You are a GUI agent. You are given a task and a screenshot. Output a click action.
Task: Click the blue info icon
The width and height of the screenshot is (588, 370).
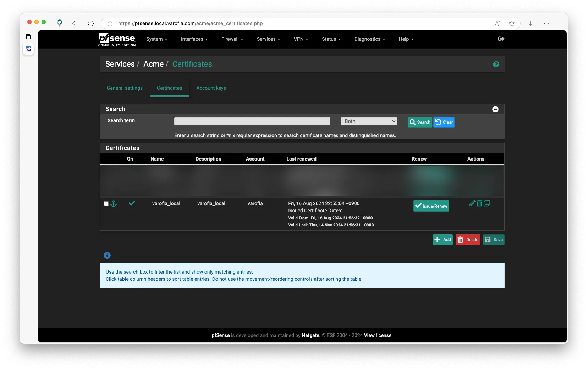point(107,255)
